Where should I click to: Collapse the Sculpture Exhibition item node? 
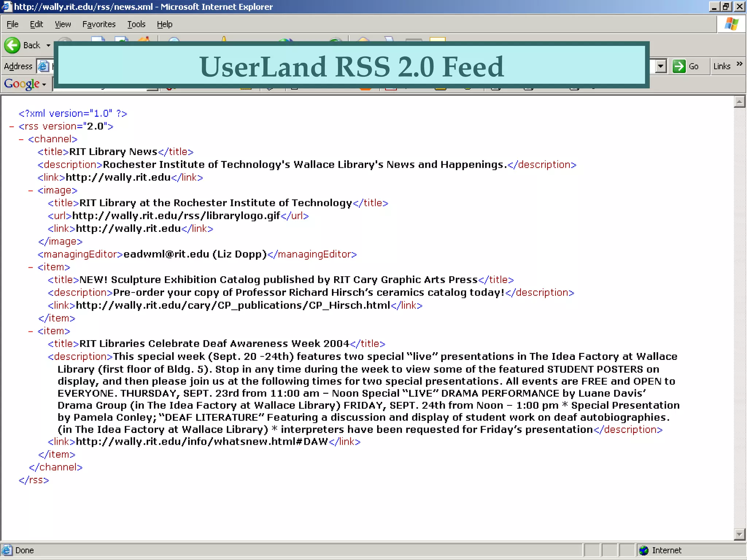click(x=31, y=267)
